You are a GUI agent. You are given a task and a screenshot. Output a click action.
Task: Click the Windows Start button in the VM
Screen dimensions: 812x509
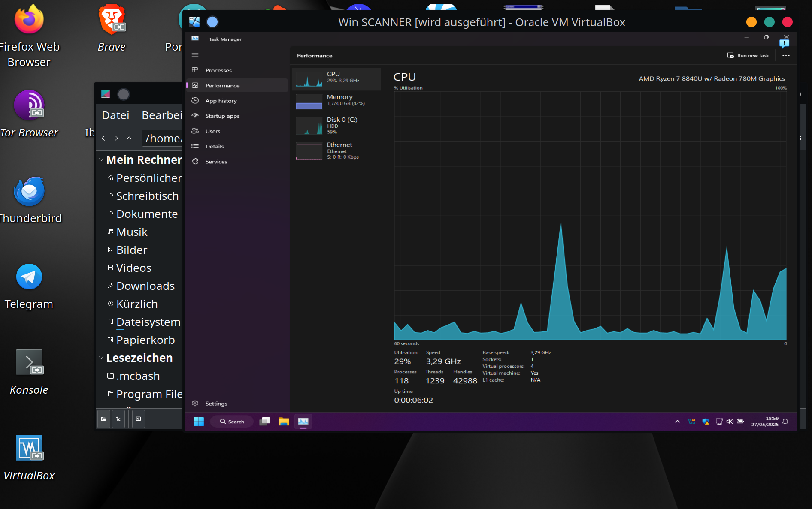pyautogui.click(x=199, y=422)
